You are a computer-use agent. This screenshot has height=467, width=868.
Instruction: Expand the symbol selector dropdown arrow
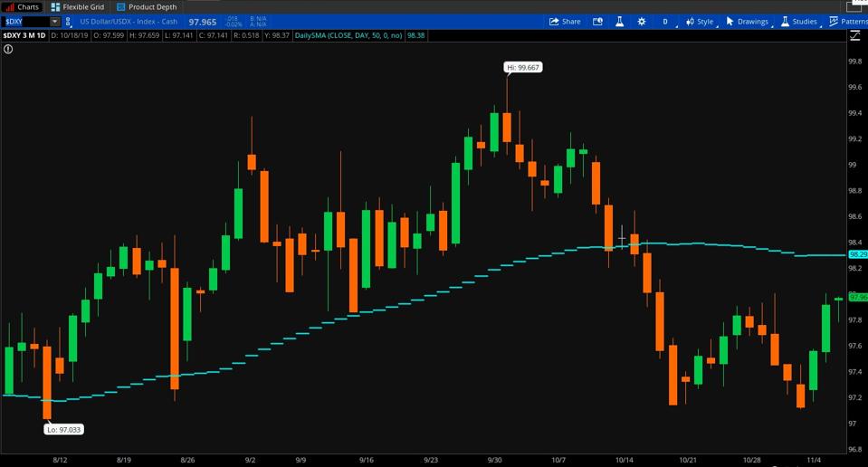click(55, 22)
